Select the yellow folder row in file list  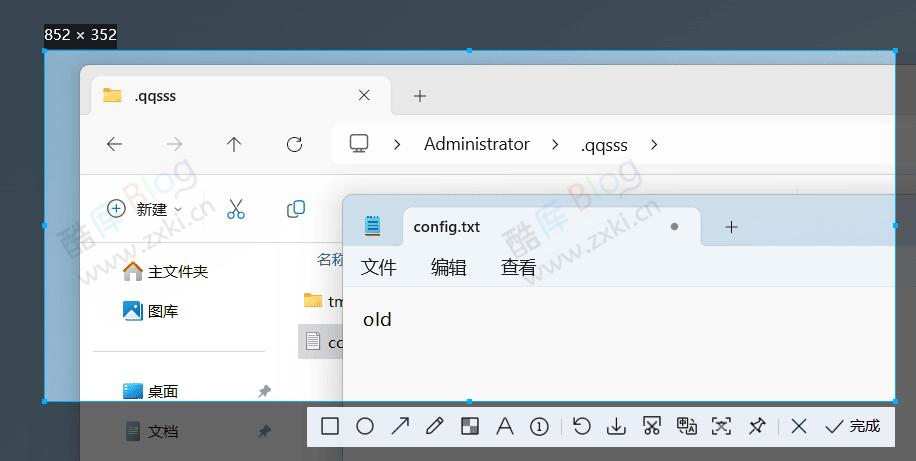322,301
